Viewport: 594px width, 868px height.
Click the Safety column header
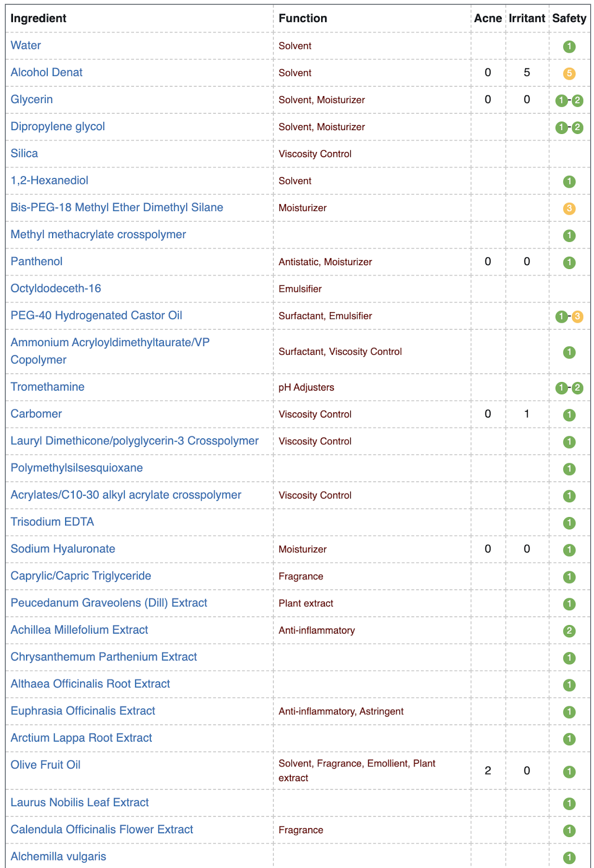pyautogui.click(x=569, y=18)
